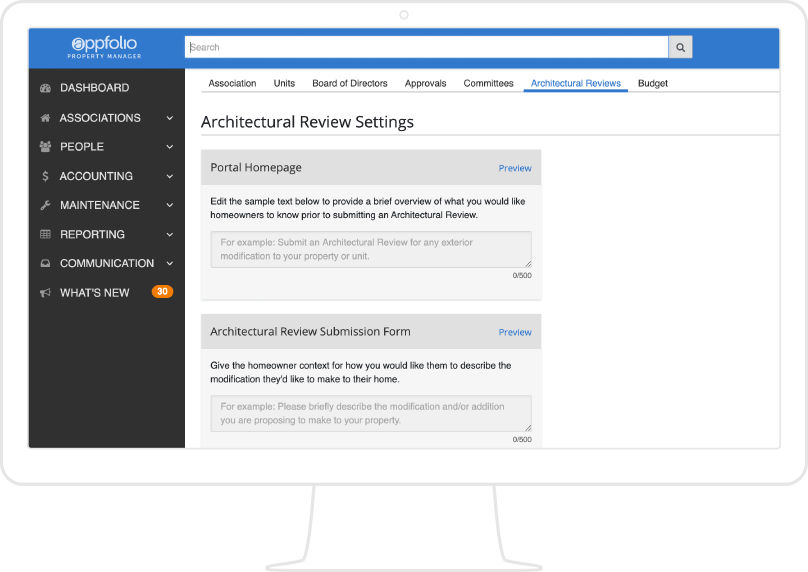Viewport: 808px width, 572px height.
Task: Switch to the Budget tab
Action: [x=653, y=83]
